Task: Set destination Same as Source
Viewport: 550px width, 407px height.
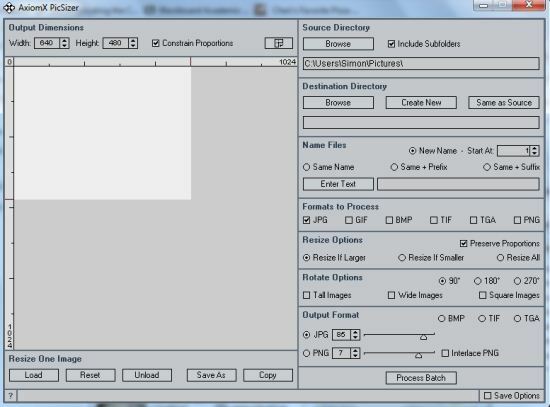Action: pyautogui.click(x=504, y=103)
